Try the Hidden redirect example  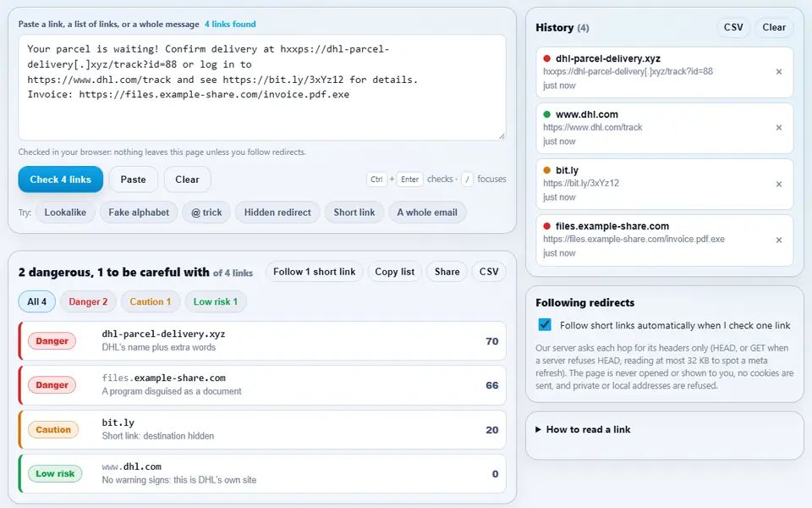[x=277, y=213]
